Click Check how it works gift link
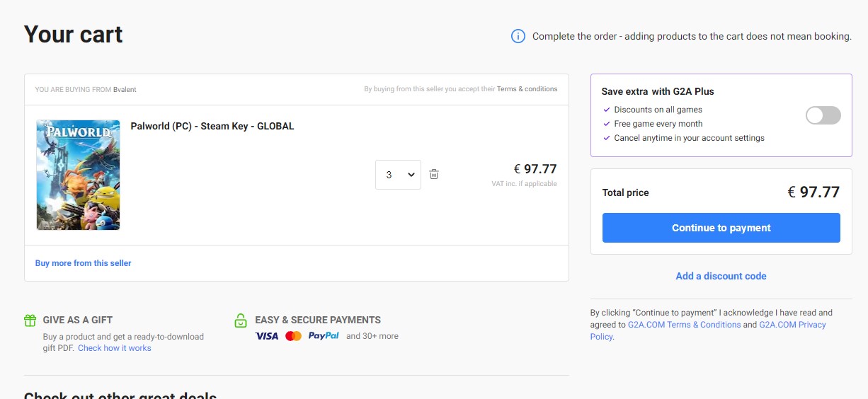 [x=115, y=348]
